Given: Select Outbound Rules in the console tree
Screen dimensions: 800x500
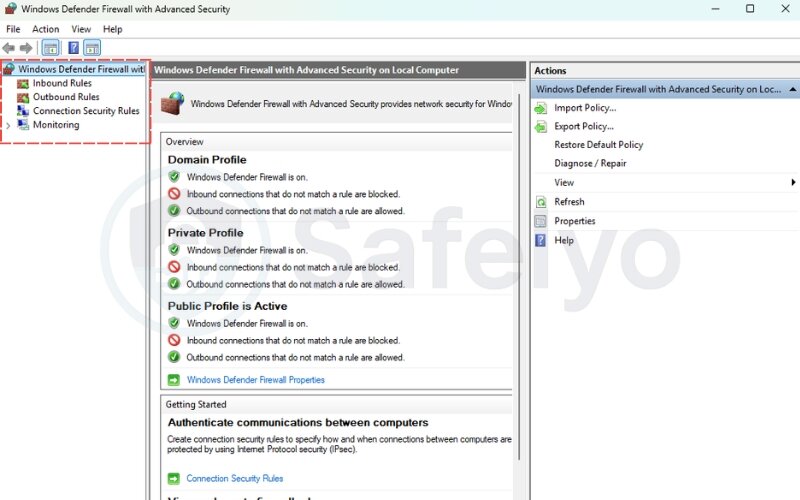Looking at the screenshot, I should (x=65, y=98).
